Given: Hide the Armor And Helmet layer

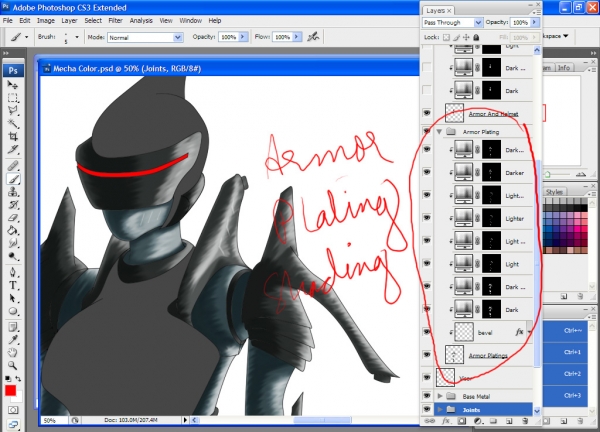Looking at the screenshot, I should (427, 113).
